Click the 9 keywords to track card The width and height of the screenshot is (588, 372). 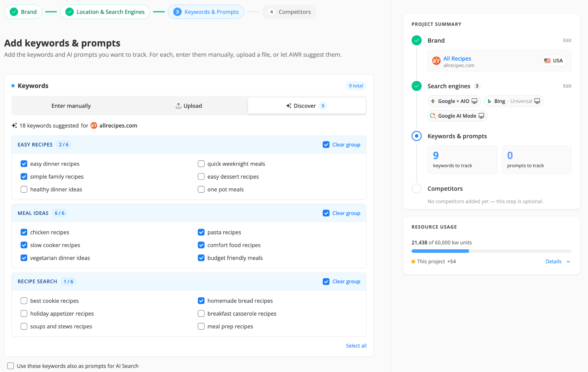coord(463,160)
